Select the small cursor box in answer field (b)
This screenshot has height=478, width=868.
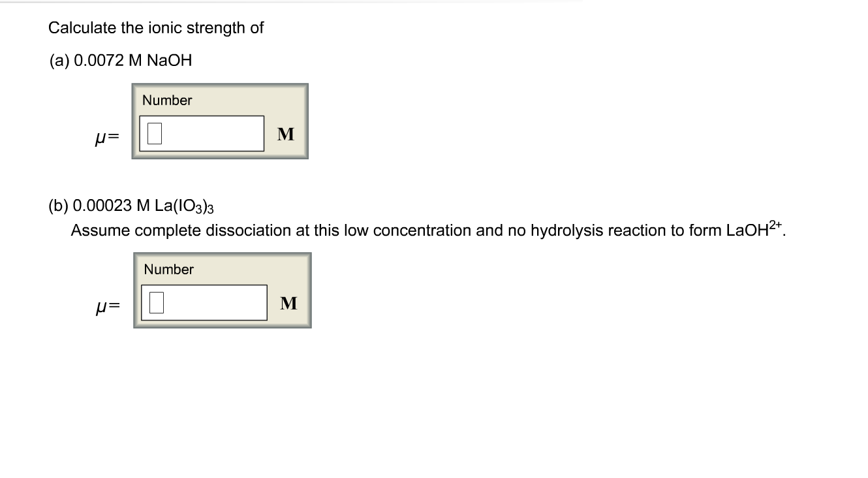click(156, 302)
